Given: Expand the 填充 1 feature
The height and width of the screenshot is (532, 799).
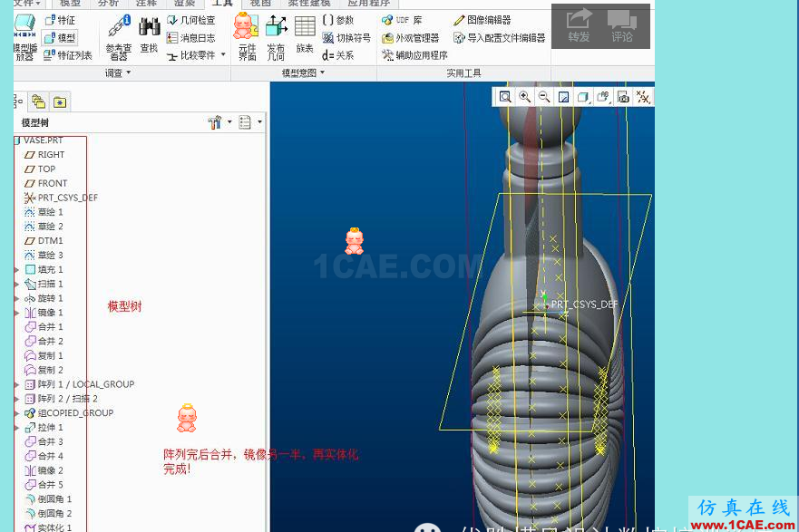Looking at the screenshot, I should [17, 269].
